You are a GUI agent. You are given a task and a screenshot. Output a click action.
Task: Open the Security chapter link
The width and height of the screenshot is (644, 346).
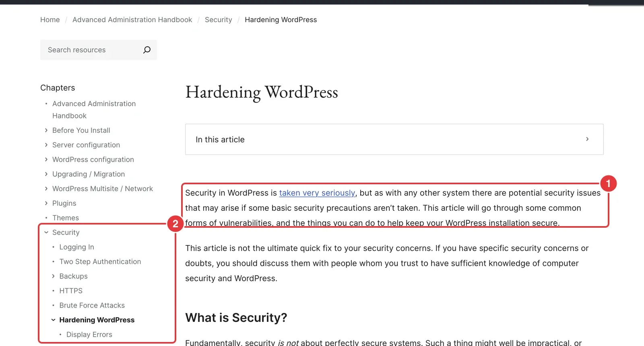coord(66,233)
